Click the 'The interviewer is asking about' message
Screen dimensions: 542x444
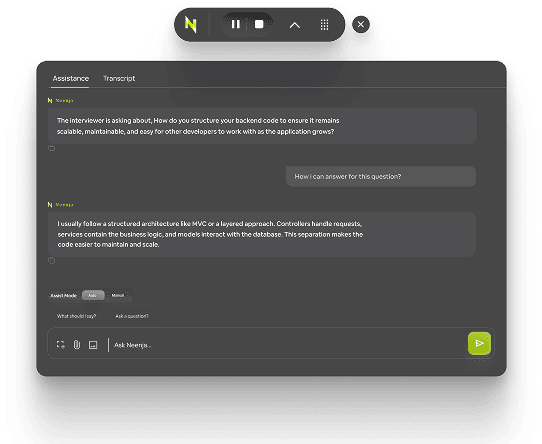(x=262, y=126)
